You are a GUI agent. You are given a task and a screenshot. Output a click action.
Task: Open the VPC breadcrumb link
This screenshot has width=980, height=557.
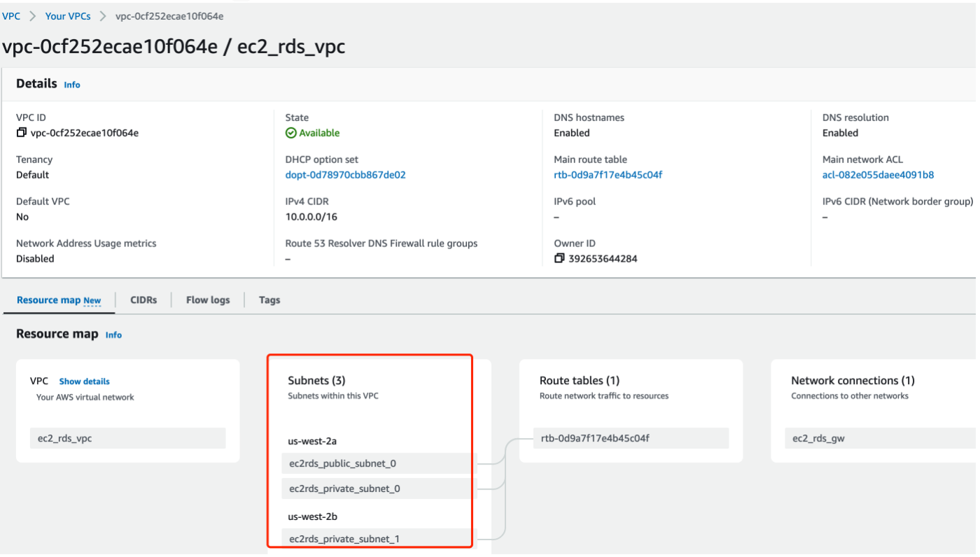pyautogui.click(x=11, y=16)
